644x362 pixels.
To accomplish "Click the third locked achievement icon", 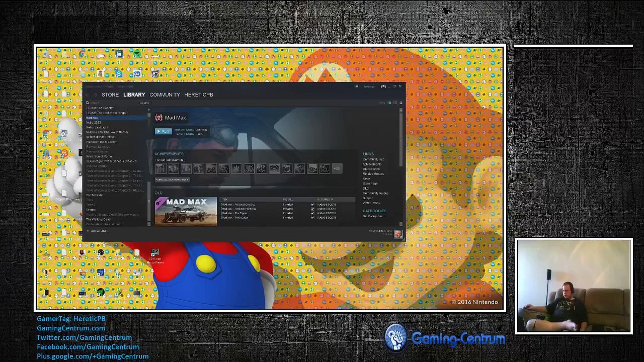I will click(x=186, y=168).
